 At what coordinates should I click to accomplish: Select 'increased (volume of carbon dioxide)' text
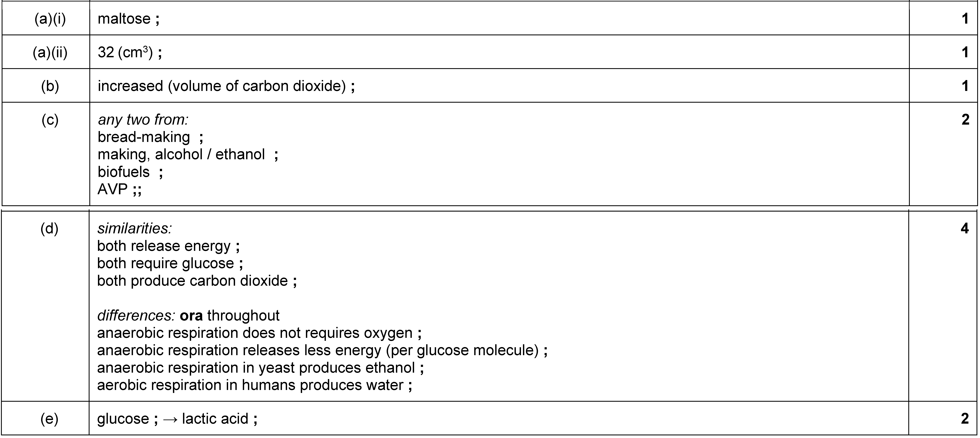222,86
